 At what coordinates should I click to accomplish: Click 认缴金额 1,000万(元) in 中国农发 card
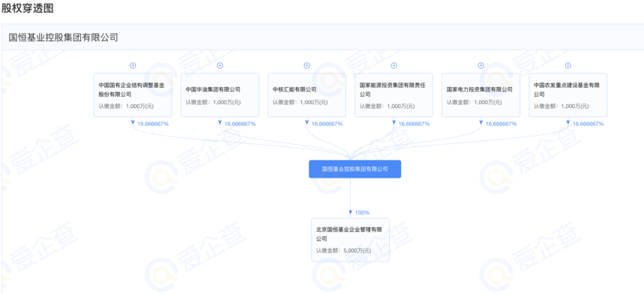coord(561,106)
